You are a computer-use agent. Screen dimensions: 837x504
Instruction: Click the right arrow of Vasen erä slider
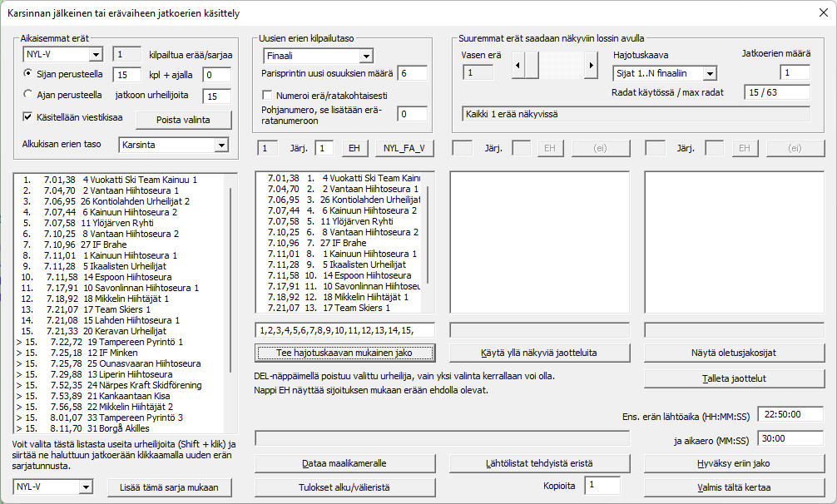[591, 65]
